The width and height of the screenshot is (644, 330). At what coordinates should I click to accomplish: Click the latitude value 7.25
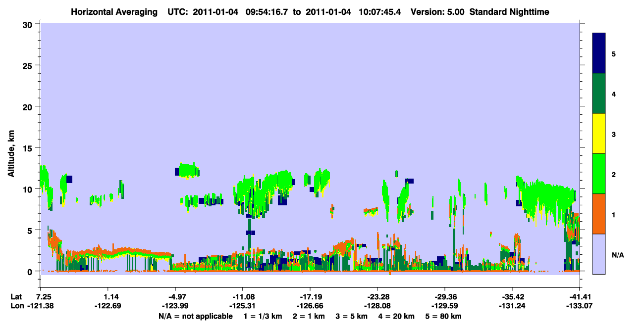click(43, 297)
